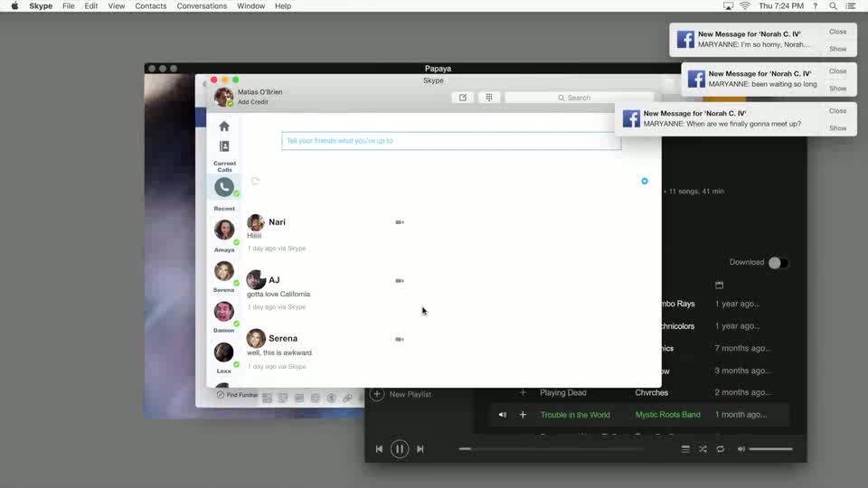Open the AirPlay display menu icon

pos(728,6)
